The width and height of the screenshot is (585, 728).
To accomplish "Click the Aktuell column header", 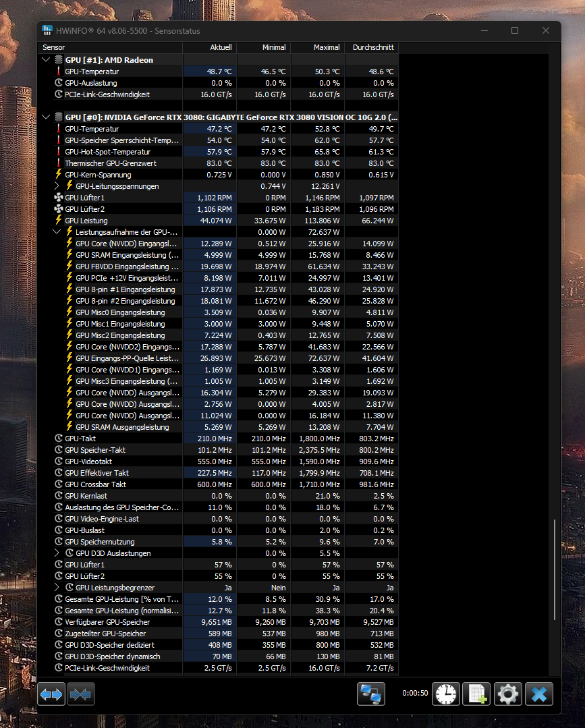I will coord(210,47).
